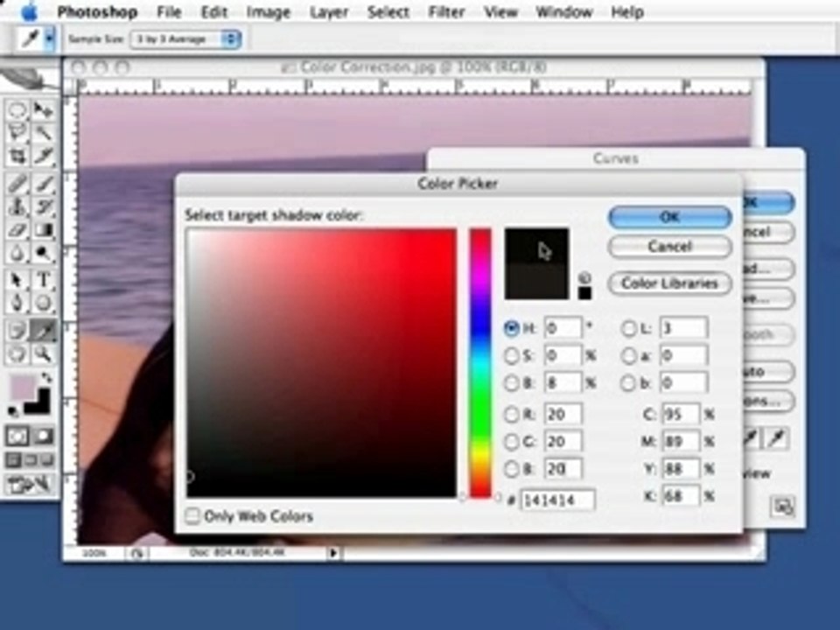Open the Filter menu
Screen dimensions: 840x630
point(445,11)
